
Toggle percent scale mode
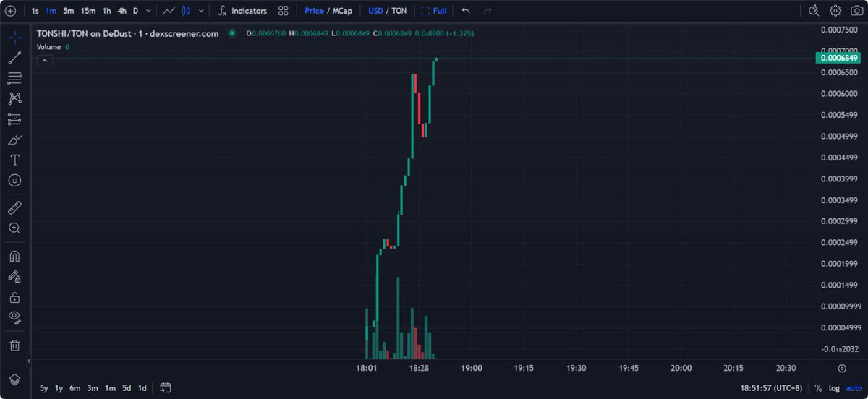tap(818, 388)
